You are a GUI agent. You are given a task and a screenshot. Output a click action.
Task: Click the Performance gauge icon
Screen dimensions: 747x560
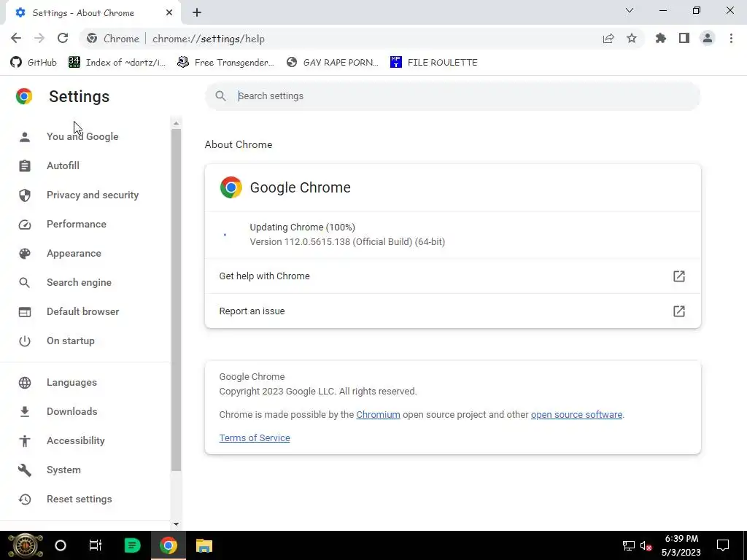pos(25,225)
